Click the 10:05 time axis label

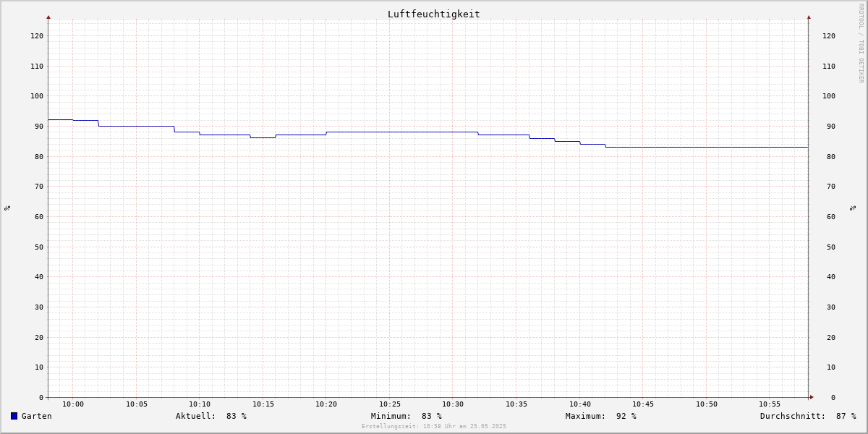click(137, 404)
